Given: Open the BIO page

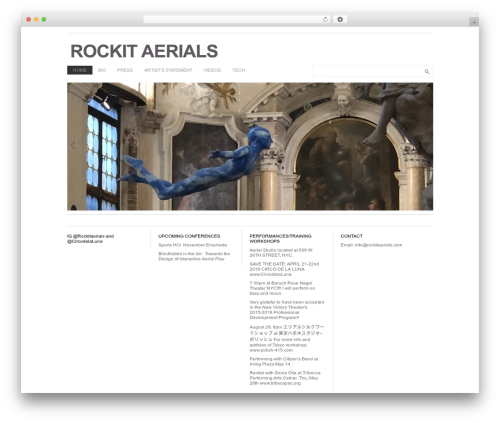Looking at the screenshot, I should pos(102,70).
